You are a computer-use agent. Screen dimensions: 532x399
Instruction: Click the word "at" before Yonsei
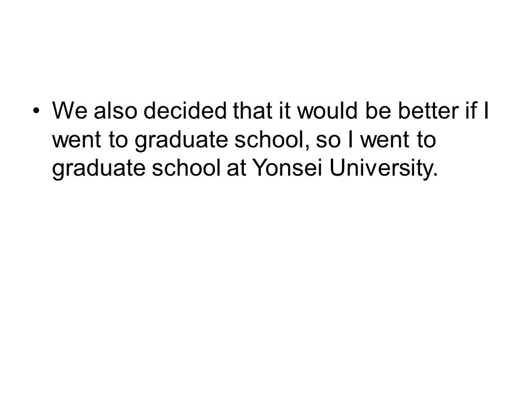click(237, 167)
